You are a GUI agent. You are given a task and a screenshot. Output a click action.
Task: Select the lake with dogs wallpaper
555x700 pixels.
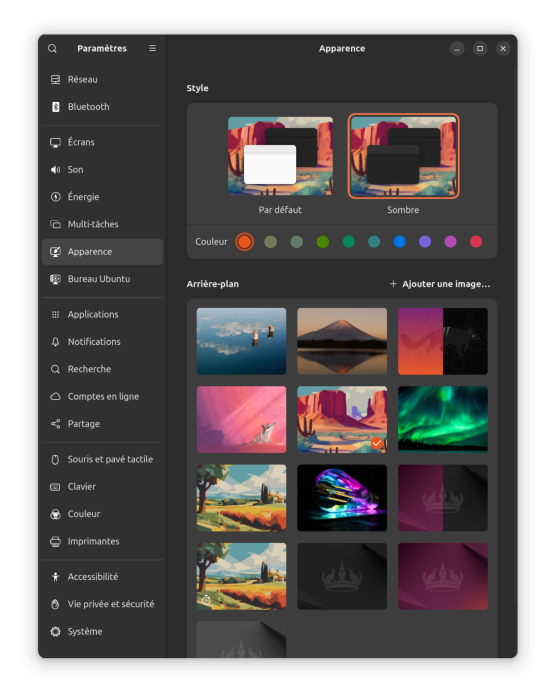pyautogui.click(x=241, y=342)
